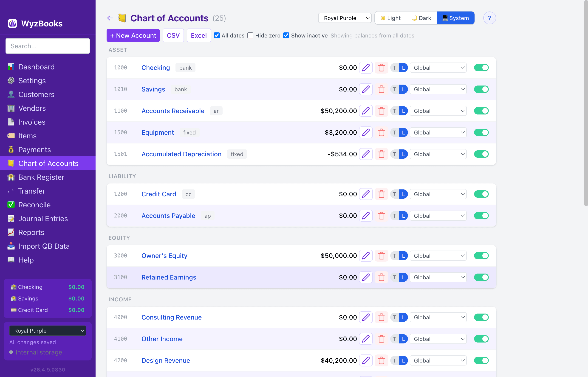Click the L ledger icon for Equipment
Viewport: 588px width, 377px height.
pyautogui.click(x=404, y=132)
